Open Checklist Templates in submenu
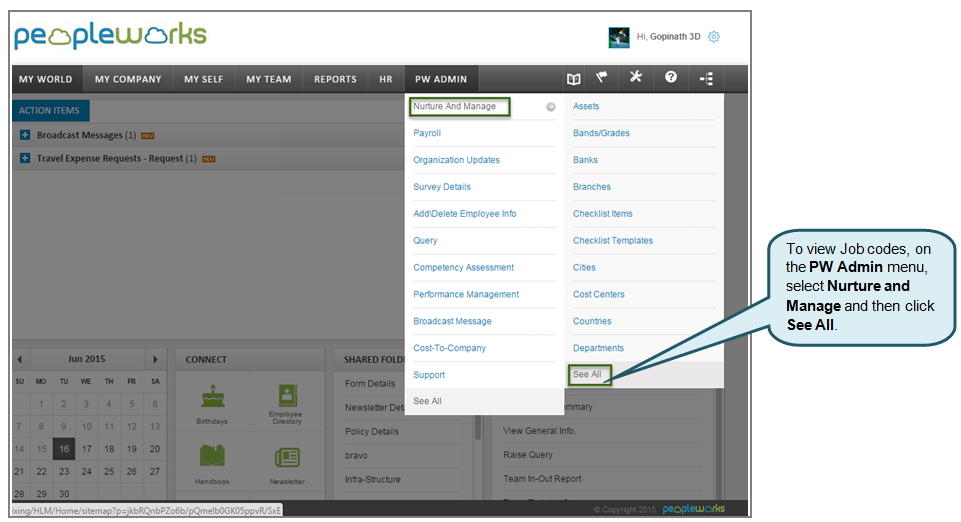The width and height of the screenshot is (961, 522). 613,241
